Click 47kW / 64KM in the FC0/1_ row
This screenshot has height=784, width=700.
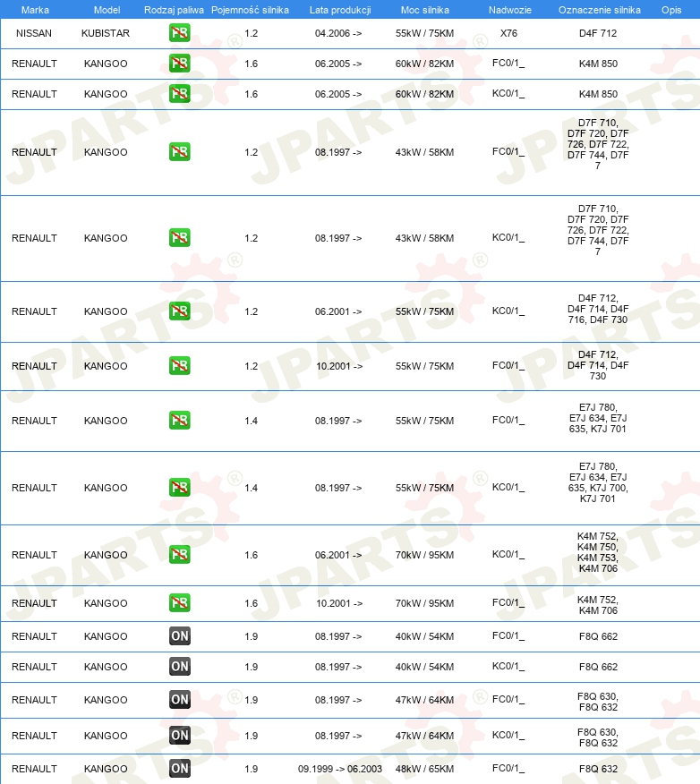[424, 700]
